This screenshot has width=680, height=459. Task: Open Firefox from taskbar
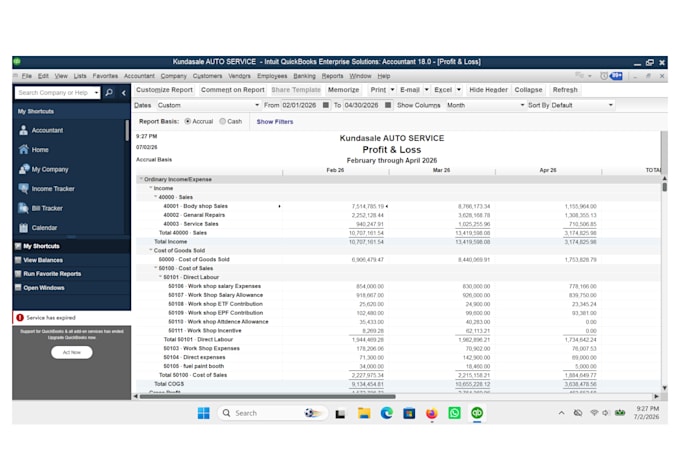click(x=432, y=413)
